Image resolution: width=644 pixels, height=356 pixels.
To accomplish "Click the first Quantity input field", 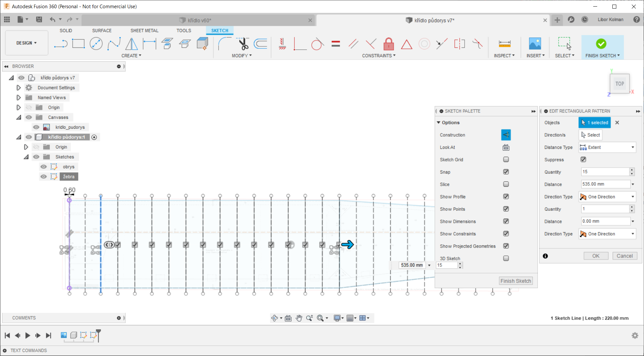I will 605,172.
